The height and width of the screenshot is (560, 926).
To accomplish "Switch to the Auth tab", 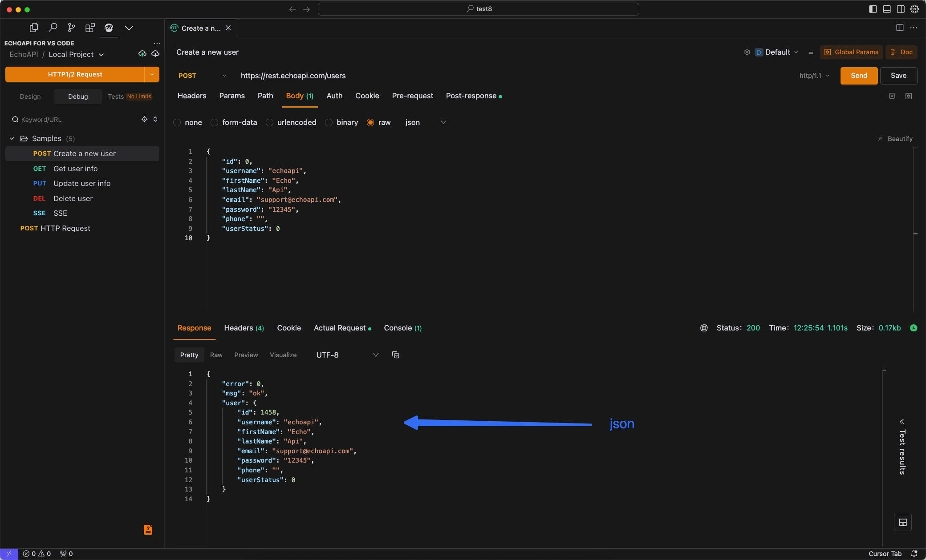I will pos(334,96).
